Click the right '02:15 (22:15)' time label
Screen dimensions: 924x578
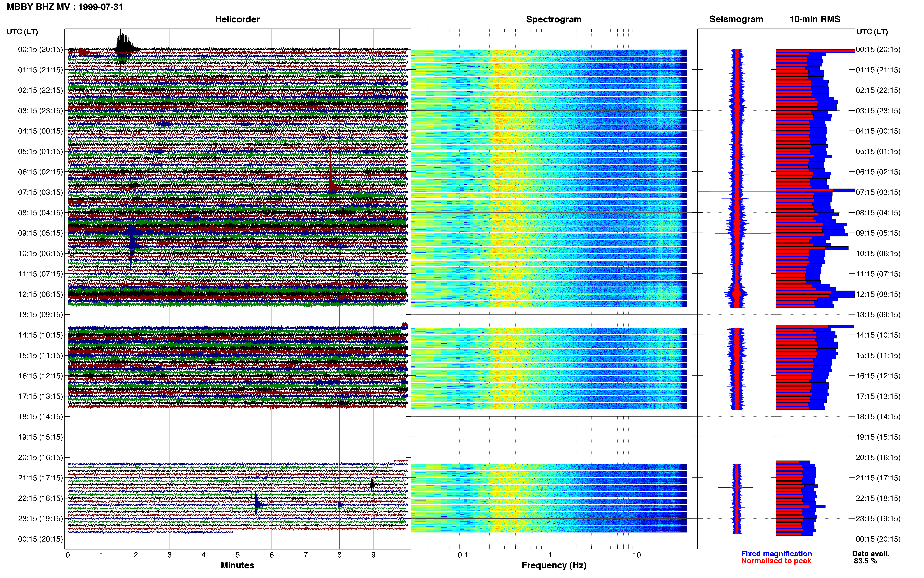[x=878, y=90]
